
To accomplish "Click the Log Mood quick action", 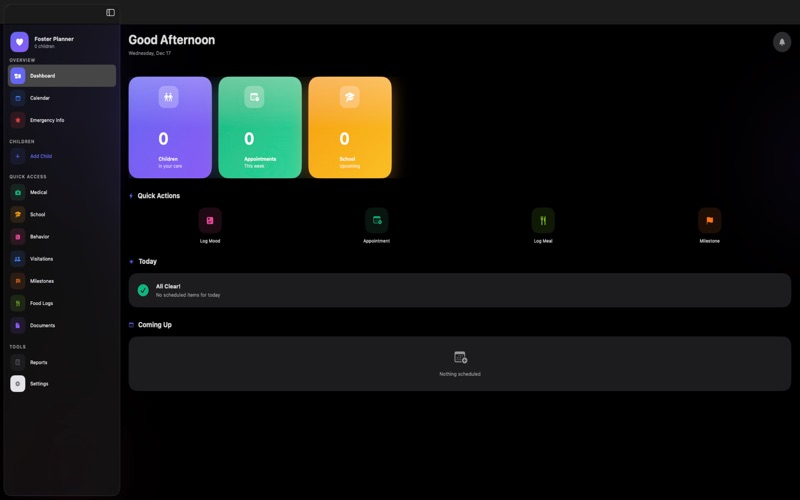I will pos(210,226).
